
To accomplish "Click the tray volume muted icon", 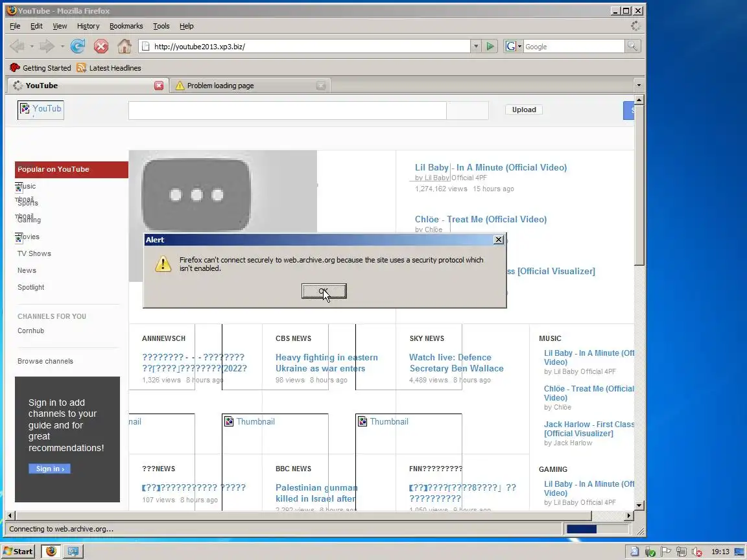I will click(696, 552).
